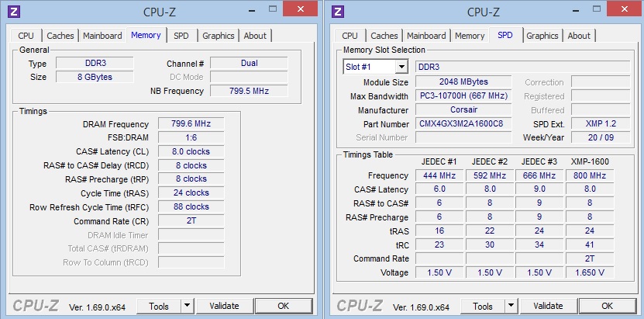Click the SPD Ext. value XMP 1.2
The image size is (644, 319).
tap(601, 123)
